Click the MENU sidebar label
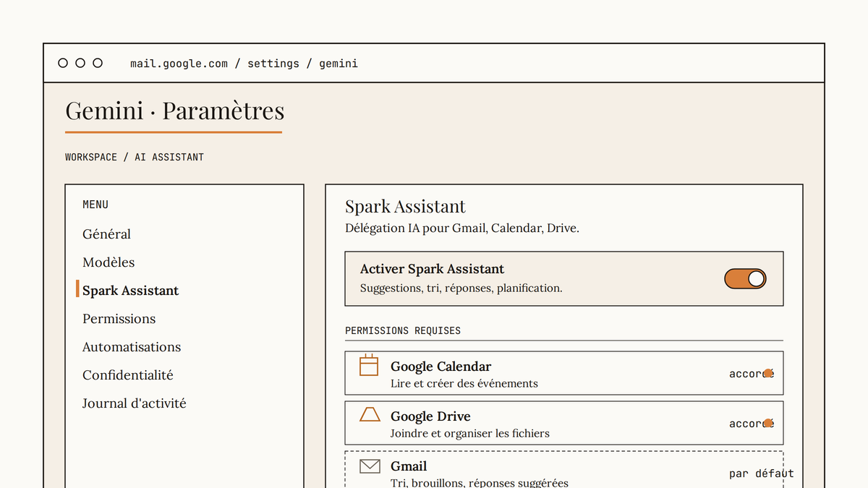 tap(95, 205)
